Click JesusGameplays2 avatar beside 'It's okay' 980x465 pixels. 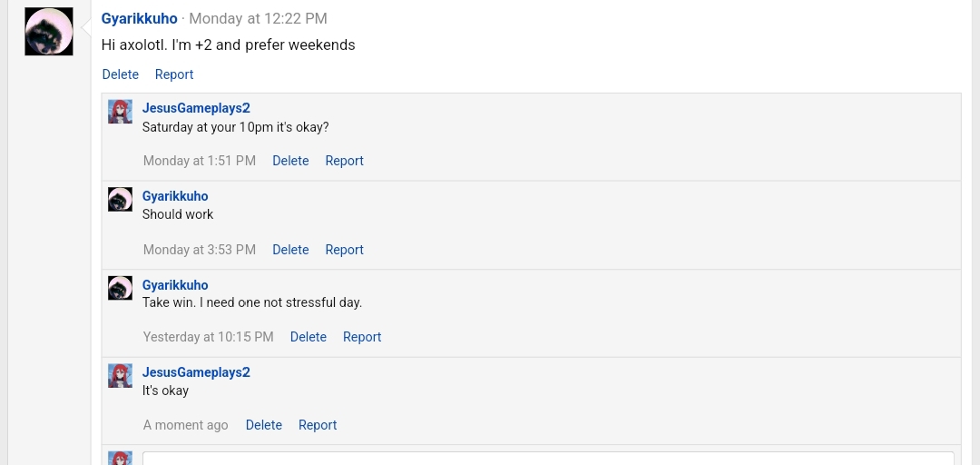click(120, 375)
